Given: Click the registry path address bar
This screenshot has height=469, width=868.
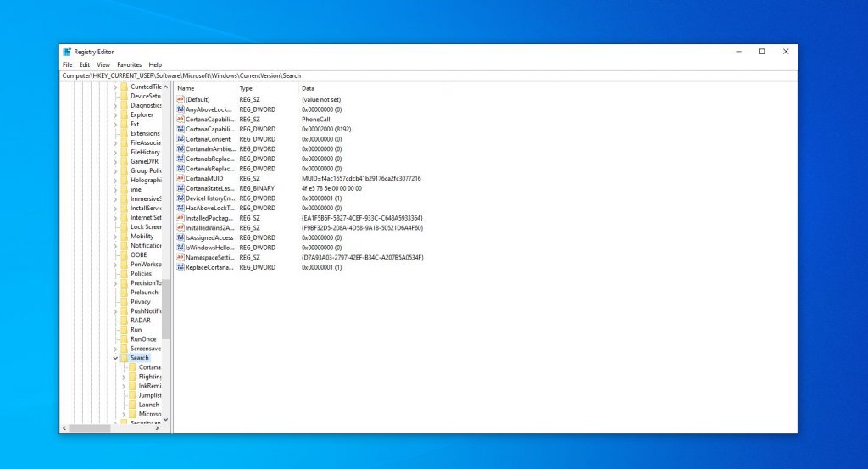Looking at the screenshot, I should 428,75.
